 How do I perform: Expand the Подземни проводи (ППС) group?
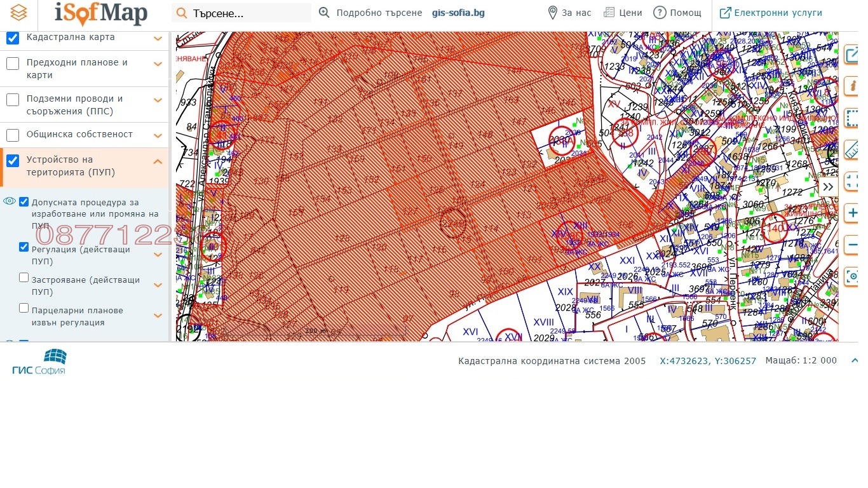tap(158, 100)
